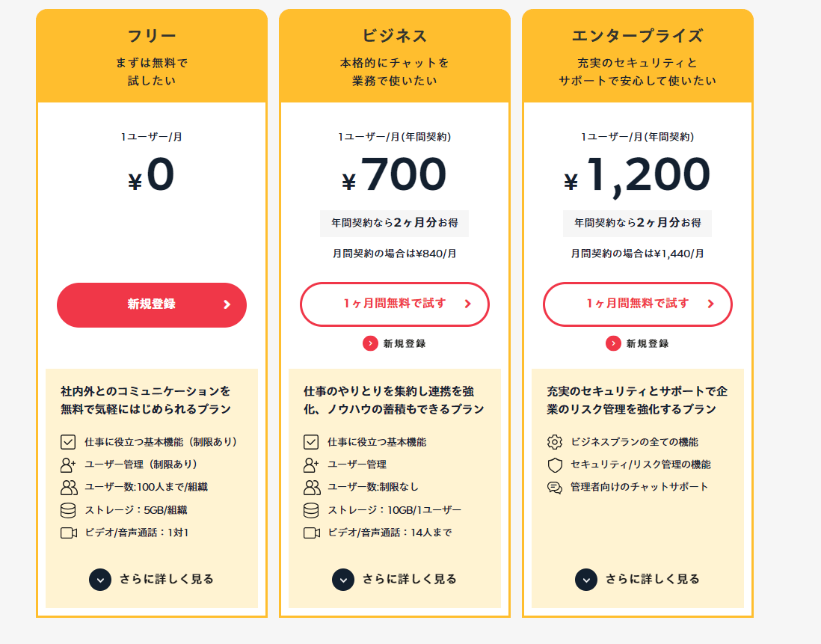821x644 pixels.
Task: Click the user-add icon in Free plan
Action: click(69, 464)
